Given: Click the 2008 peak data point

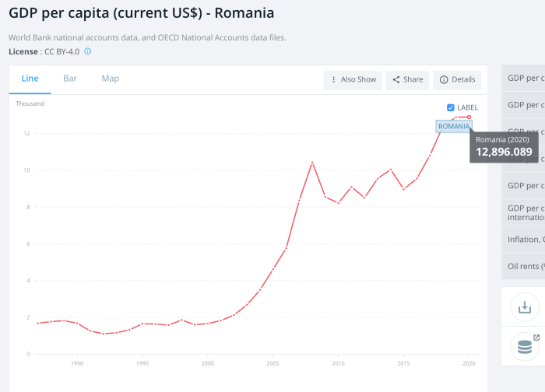Looking at the screenshot, I should point(312,163).
